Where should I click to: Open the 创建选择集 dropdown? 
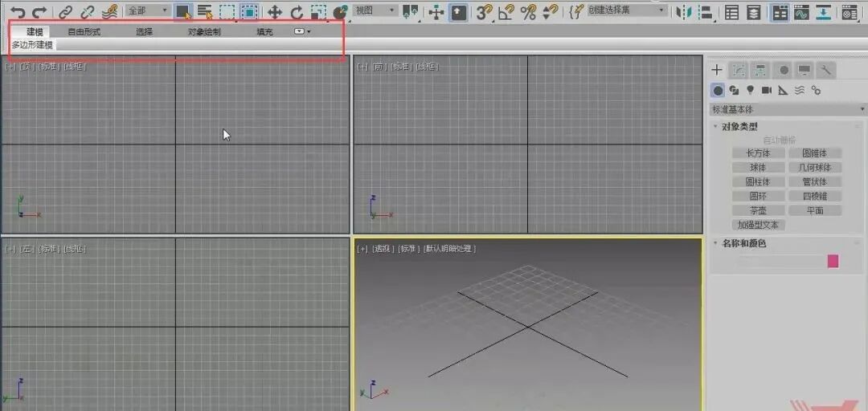point(627,10)
